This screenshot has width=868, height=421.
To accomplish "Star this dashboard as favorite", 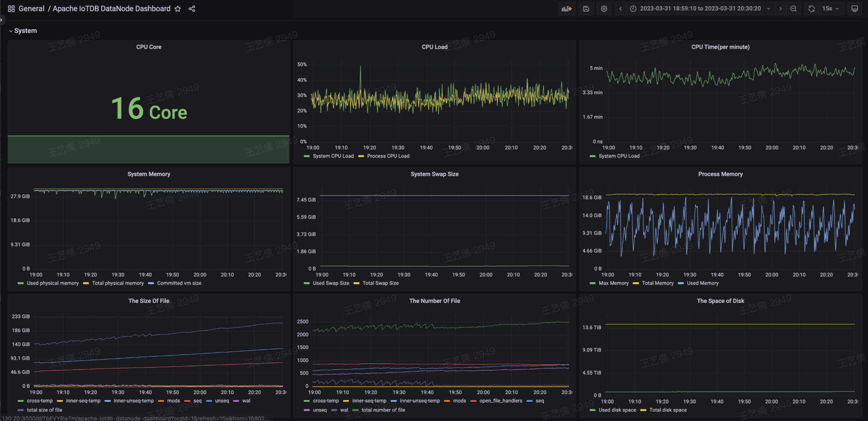I will pos(178,9).
